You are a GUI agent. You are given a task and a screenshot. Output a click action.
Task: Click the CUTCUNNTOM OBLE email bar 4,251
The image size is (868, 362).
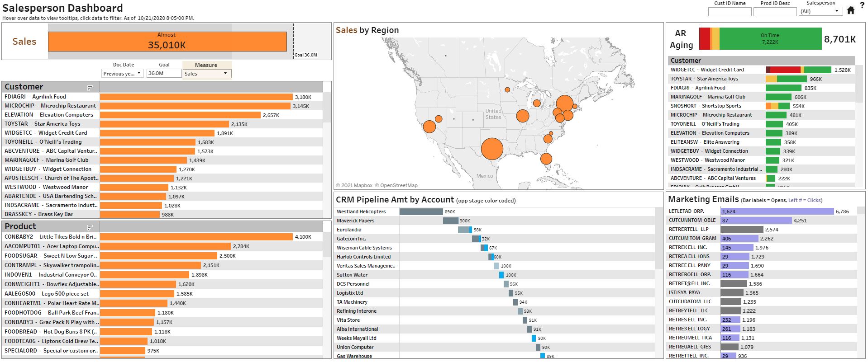756,220
